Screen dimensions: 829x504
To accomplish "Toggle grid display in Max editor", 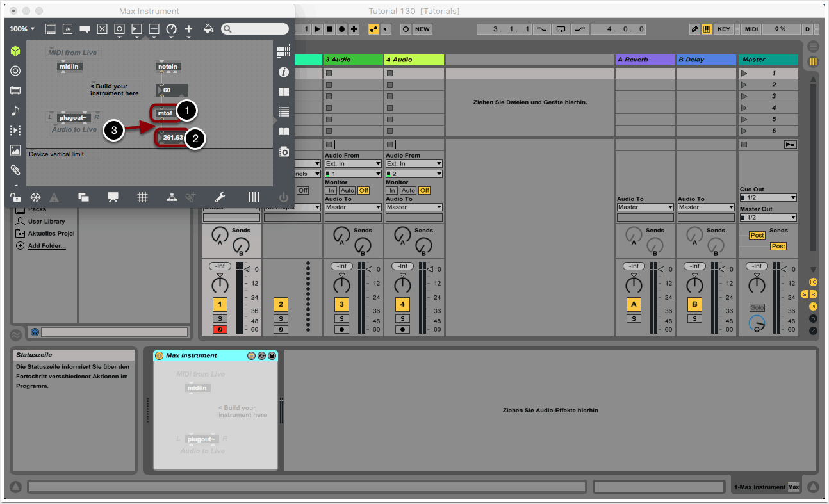I will [x=142, y=197].
